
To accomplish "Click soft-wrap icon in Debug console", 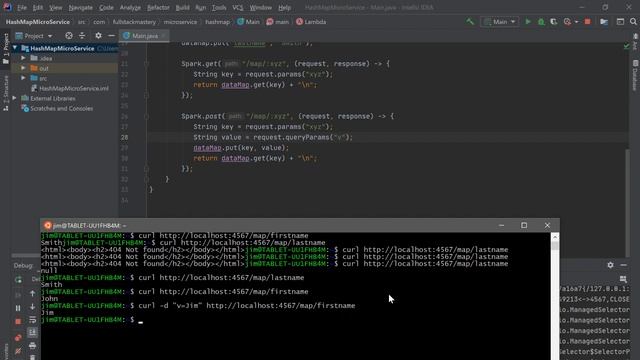I will (x=33, y=320).
